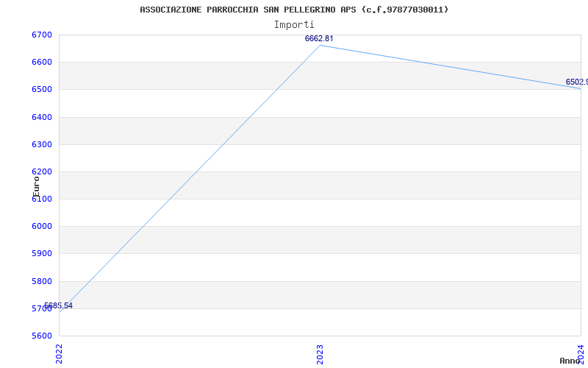
Task: Click the 6400 y-axis tick label
Action: pyautogui.click(x=42, y=118)
